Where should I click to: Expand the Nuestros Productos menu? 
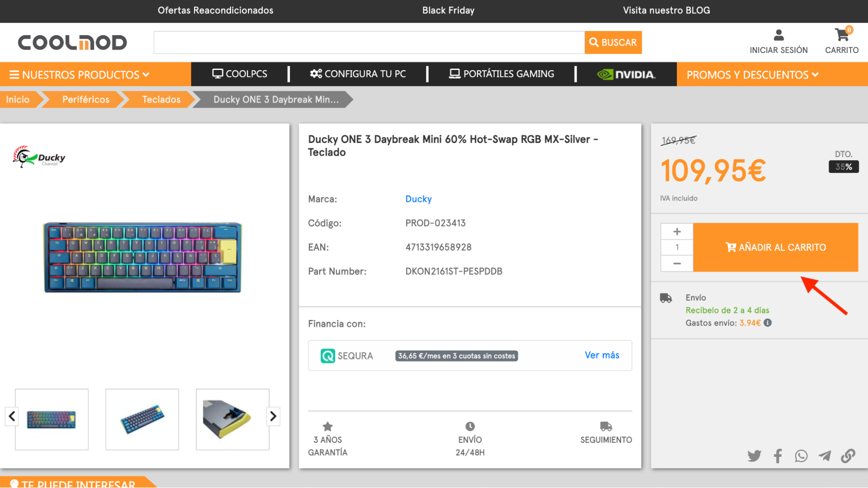pos(80,75)
